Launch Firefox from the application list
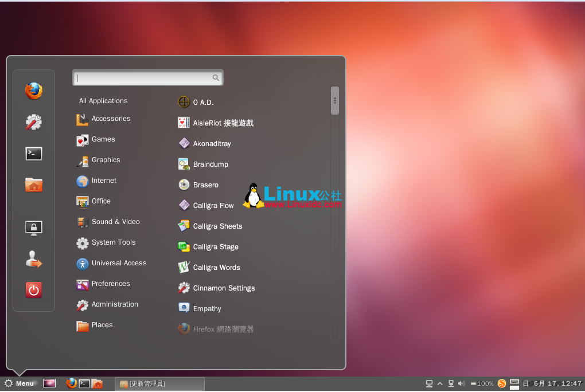 pos(216,330)
